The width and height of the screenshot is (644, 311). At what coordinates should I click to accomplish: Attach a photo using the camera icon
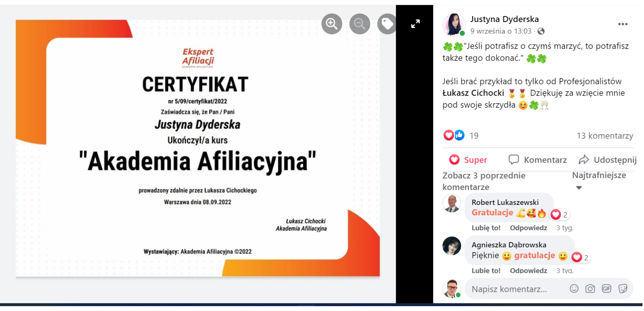pyautogui.click(x=590, y=289)
